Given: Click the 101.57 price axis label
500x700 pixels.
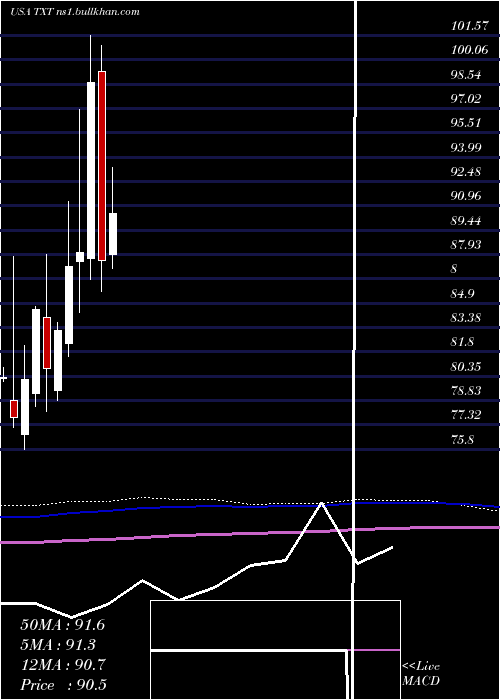Looking at the screenshot, I should coord(469,26).
